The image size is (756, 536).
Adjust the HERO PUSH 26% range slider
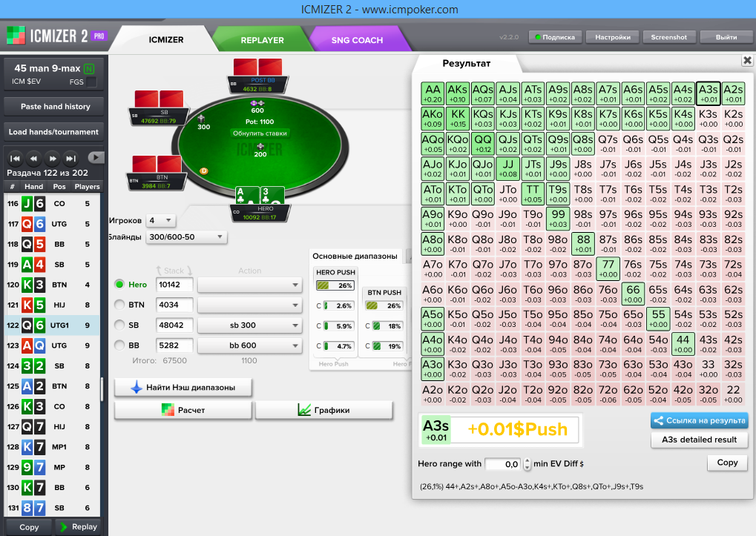pos(335,285)
